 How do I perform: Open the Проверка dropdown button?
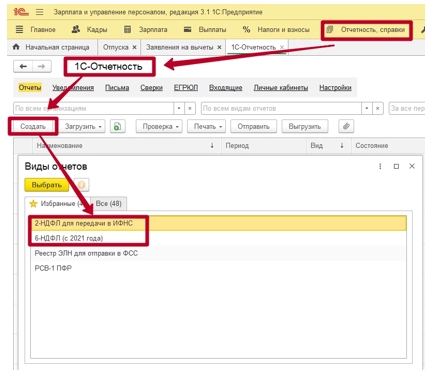159,127
